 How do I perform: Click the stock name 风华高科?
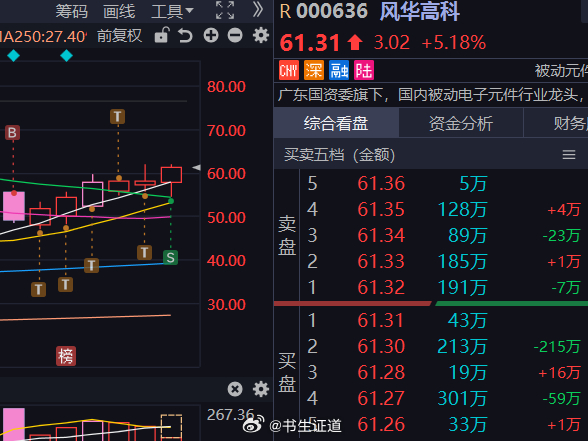(420, 11)
